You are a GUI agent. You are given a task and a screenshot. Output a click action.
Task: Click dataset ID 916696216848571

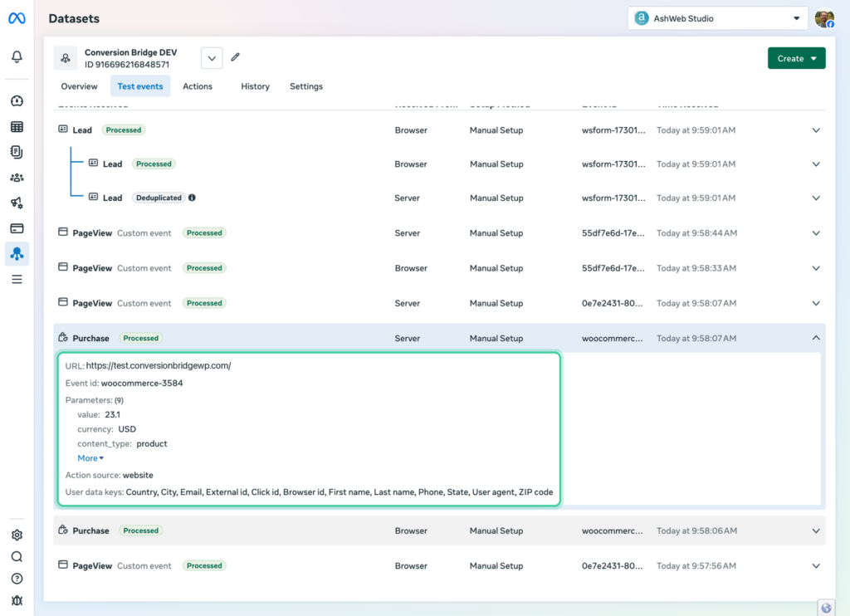pyautogui.click(x=127, y=64)
